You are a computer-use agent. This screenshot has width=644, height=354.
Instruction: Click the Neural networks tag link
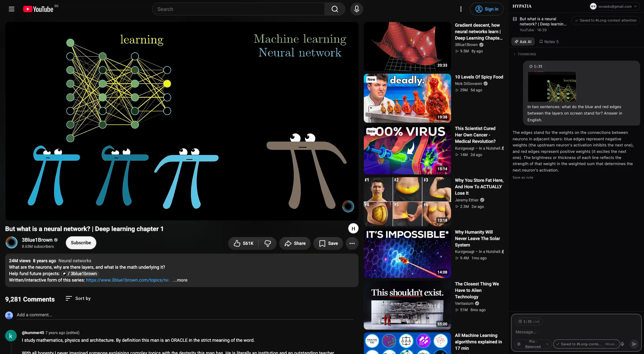click(75, 261)
